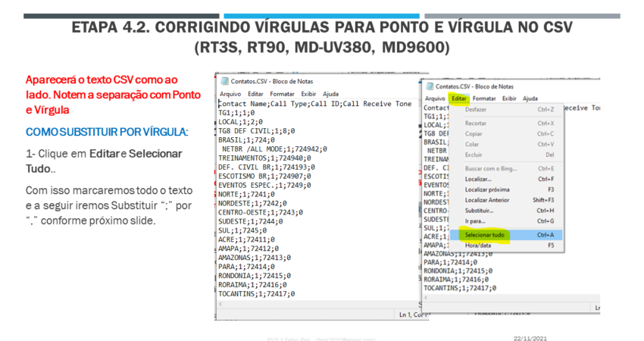Screen dimensions: 644x341
Task: Click Notepad icon in right Contatos.CSV window
Action: (430, 86)
